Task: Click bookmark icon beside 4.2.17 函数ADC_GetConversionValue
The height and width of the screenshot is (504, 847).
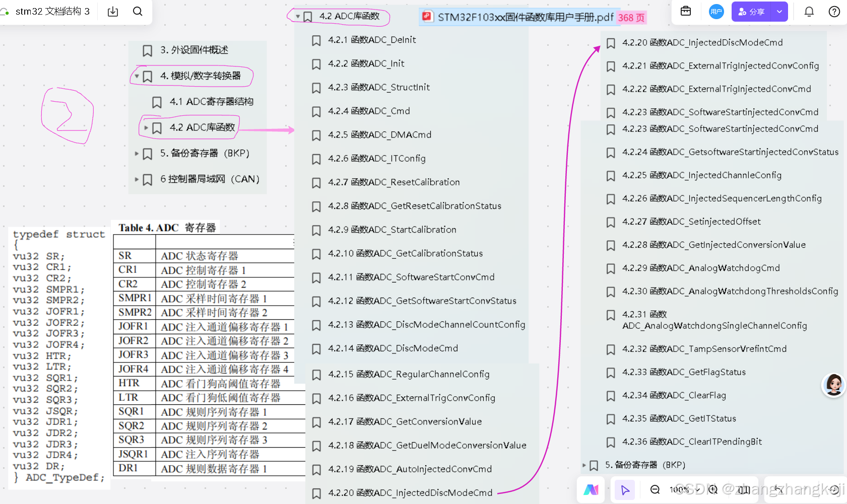Action: [316, 422]
